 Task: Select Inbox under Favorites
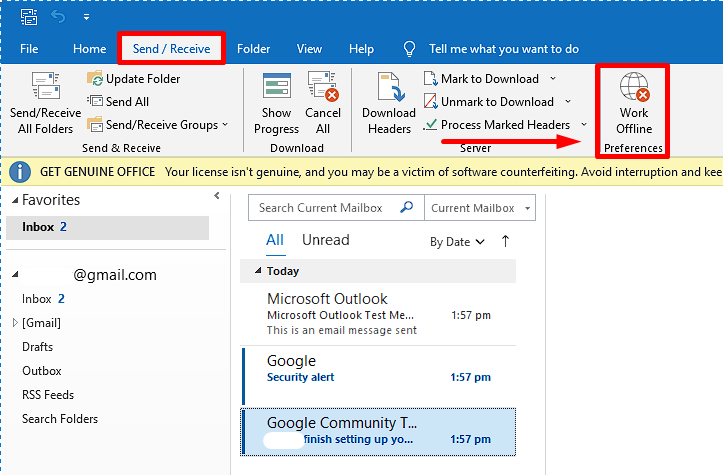pyautogui.click(x=107, y=227)
